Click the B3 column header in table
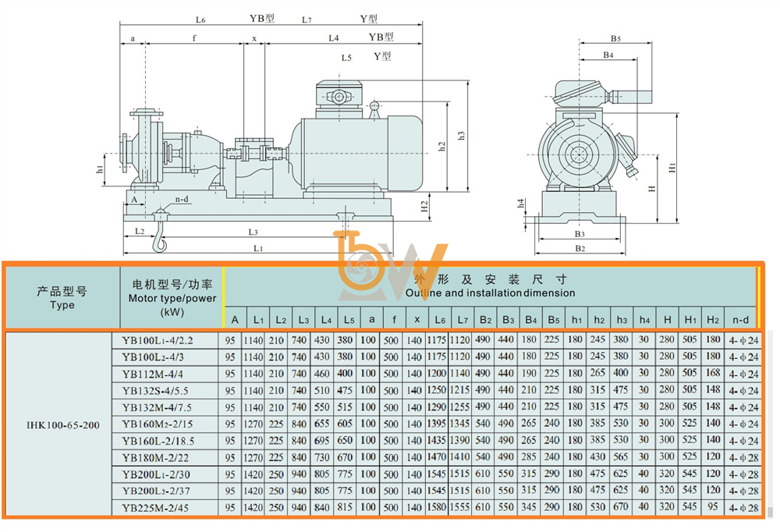Screen dimensions: 780x532 point(508,320)
